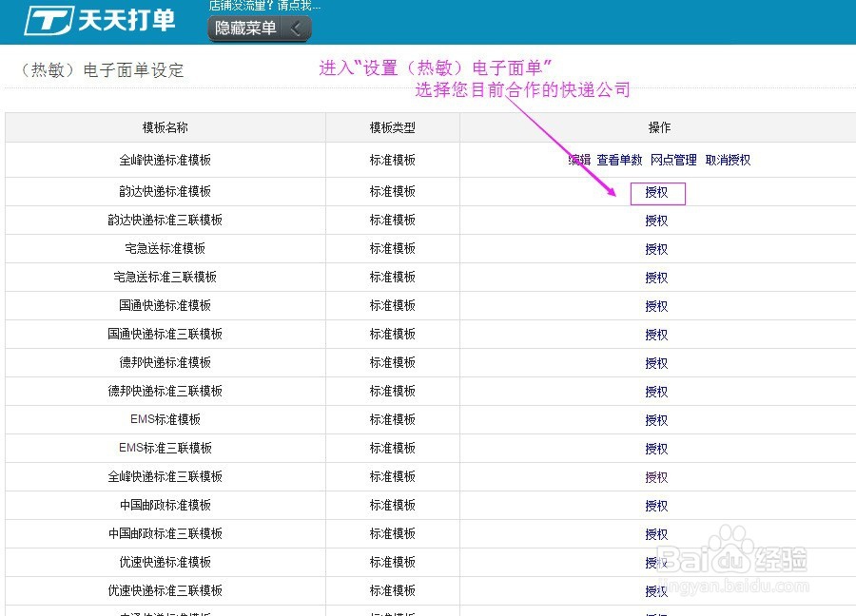Click the 操作 column header
Viewport: 856px width, 616px height.
[659, 127]
